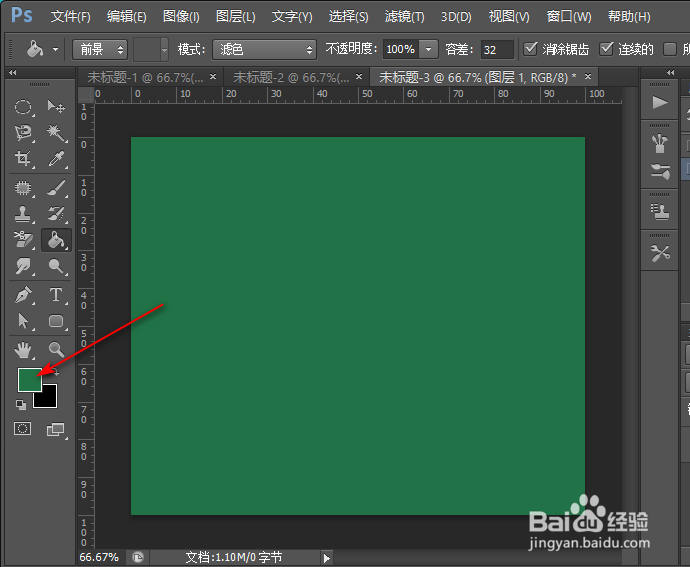The height and width of the screenshot is (567, 690).
Task: Open the Brush presets panel icon
Action: pos(660,144)
